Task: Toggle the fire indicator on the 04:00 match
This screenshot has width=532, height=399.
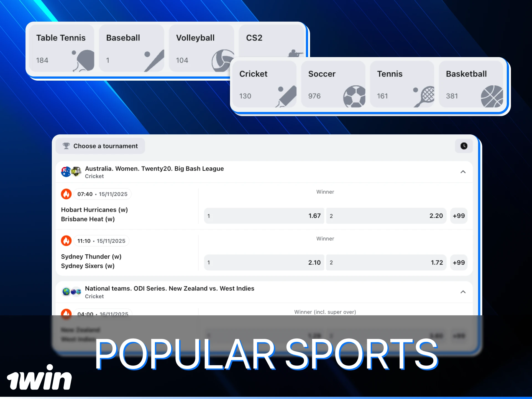Action: (66, 314)
